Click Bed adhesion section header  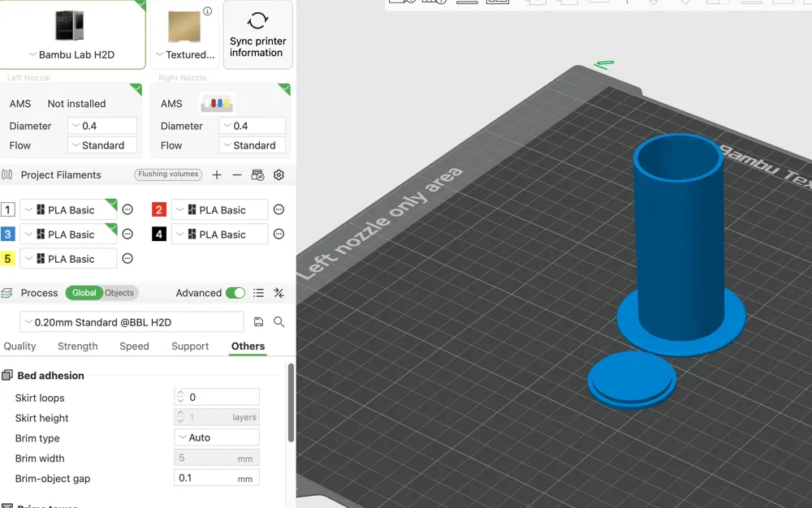(50, 376)
